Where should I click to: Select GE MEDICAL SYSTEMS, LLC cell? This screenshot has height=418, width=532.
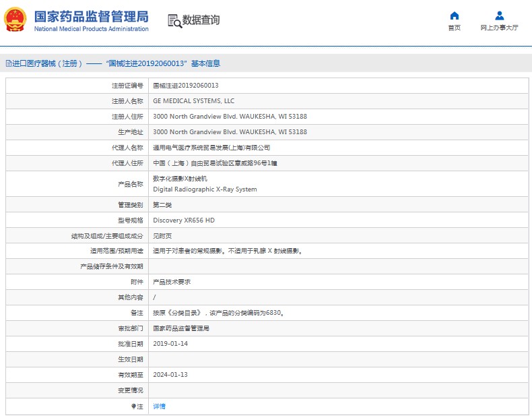[x=193, y=101]
